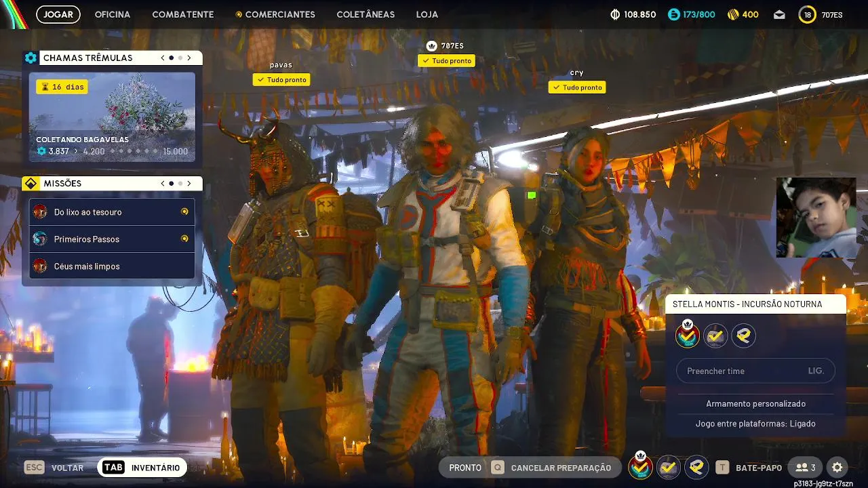Open the mail inbox envelope icon

779,14
